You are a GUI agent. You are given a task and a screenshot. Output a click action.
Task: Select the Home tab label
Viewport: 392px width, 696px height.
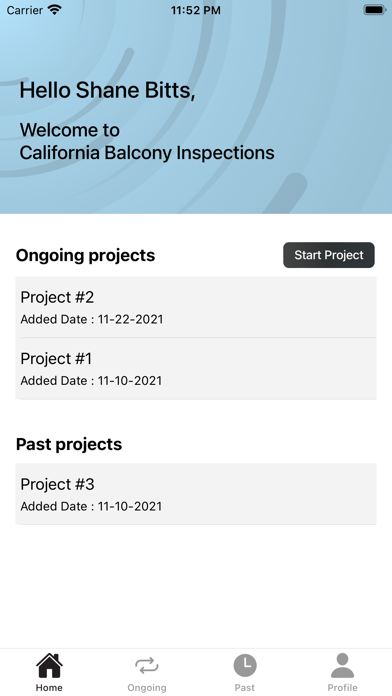(49, 688)
